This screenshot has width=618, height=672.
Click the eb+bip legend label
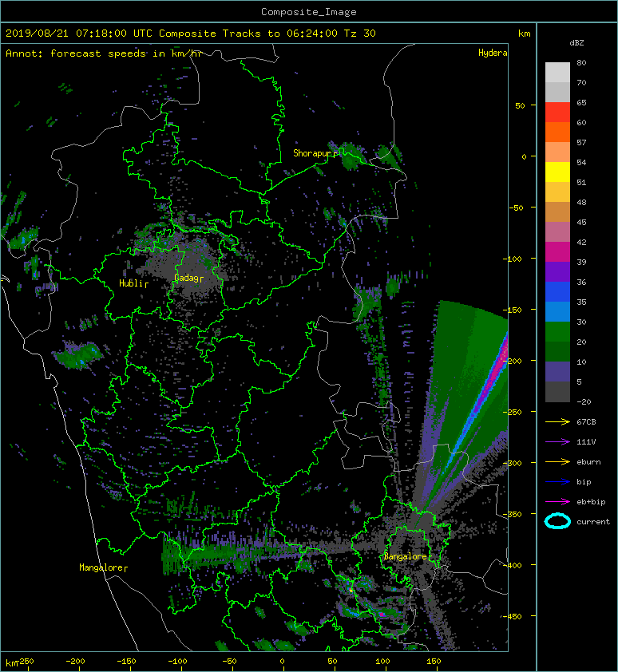[x=591, y=502]
